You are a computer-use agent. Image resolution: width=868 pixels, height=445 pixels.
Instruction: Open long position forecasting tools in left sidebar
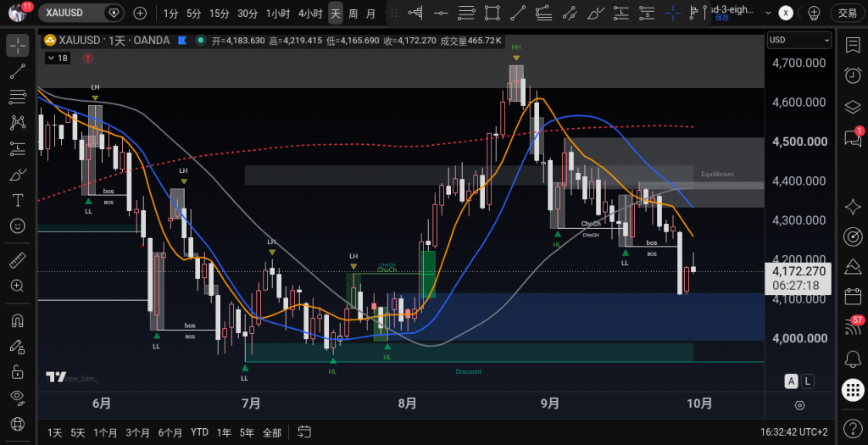[18, 148]
